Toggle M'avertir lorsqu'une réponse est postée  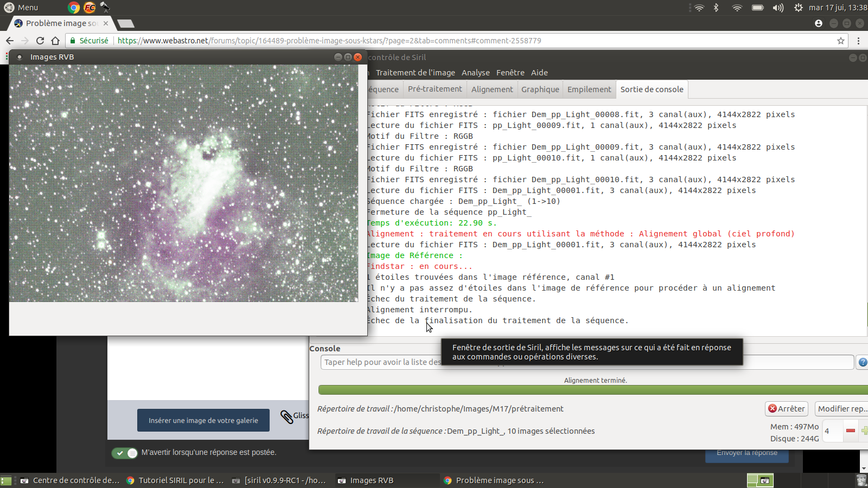point(125,453)
